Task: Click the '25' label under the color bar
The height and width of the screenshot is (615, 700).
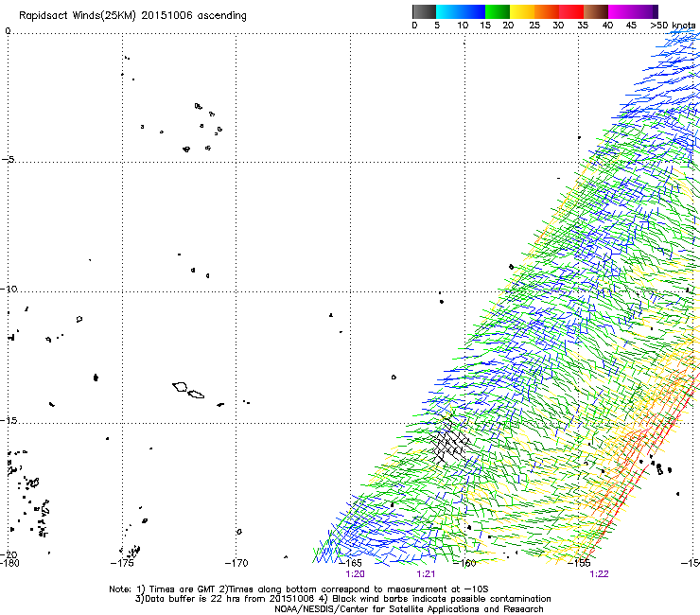Action: click(534, 26)
